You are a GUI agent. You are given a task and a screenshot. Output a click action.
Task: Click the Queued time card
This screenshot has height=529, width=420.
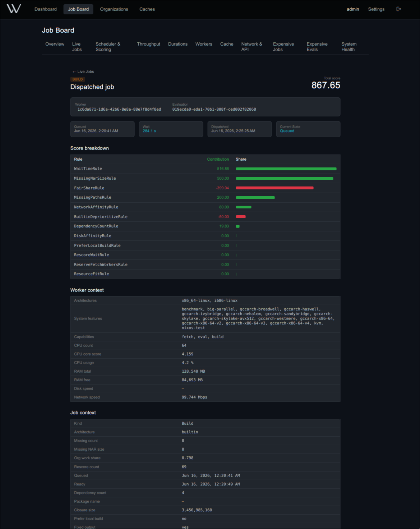[x=102, y=129]
